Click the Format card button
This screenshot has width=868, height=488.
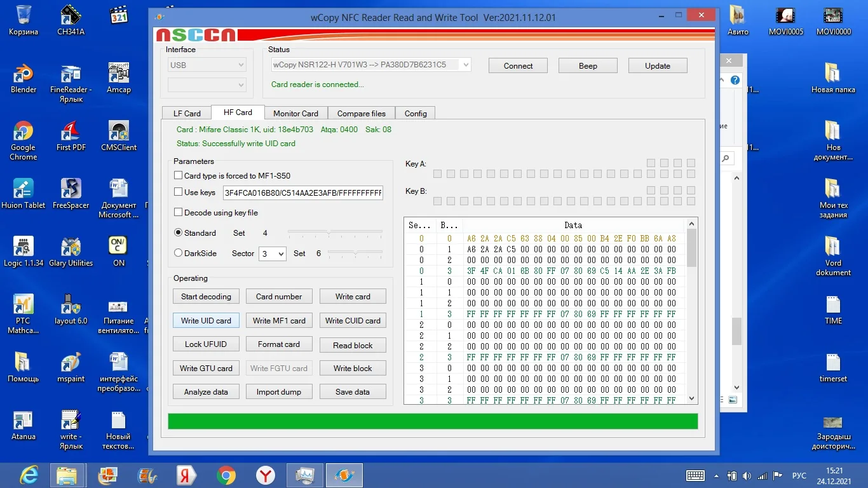coord(279,344)
